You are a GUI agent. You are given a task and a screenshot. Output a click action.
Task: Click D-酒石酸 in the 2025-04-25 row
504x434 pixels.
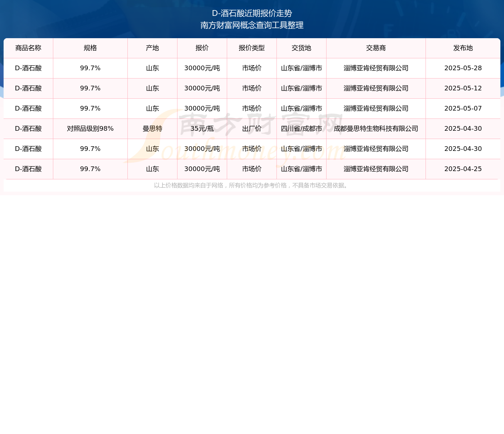click(x=28, y=169)
